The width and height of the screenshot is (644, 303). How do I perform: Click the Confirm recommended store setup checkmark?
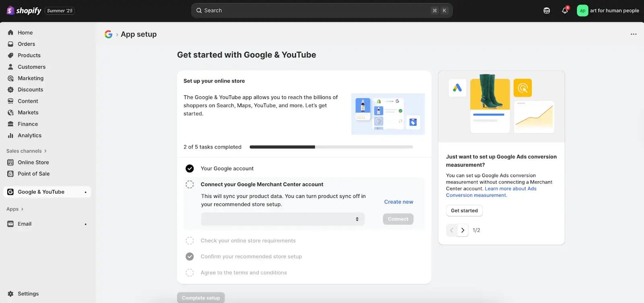tap(190, 257)
